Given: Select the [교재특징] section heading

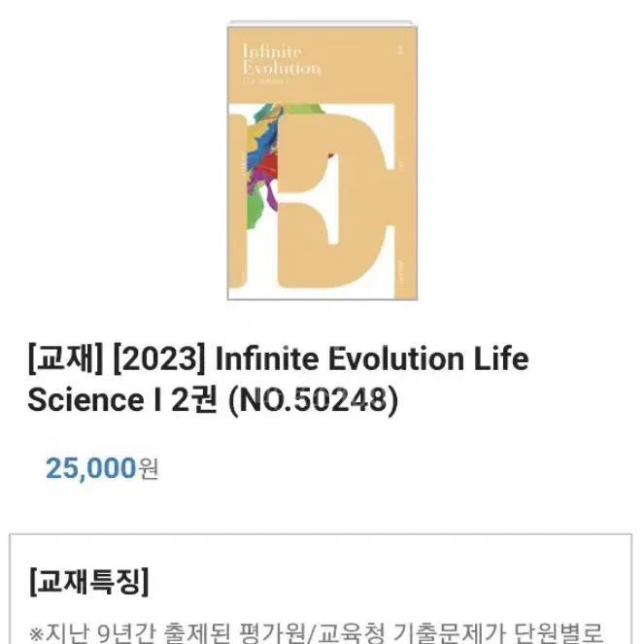Looking at the screenshot, I should pos(88,581).
